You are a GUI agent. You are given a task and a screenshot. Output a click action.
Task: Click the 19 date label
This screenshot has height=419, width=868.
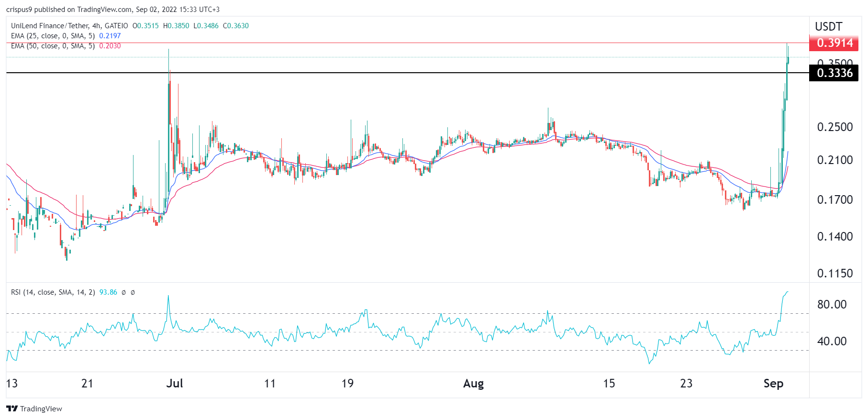347,384
